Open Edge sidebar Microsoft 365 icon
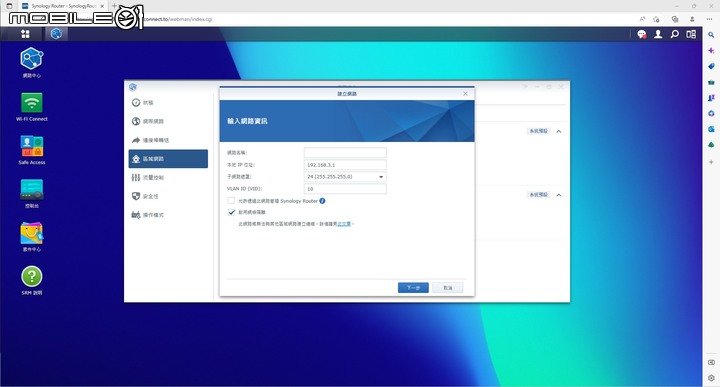 (x=711, y=113)
